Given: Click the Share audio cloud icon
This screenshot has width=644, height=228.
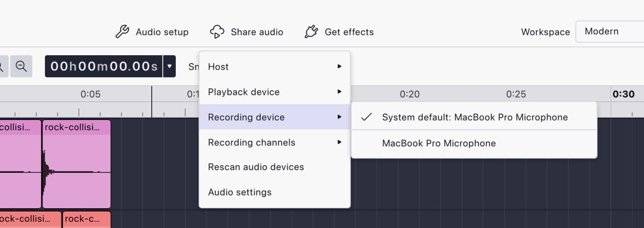Looking at the screenshot, I should pos(217,31).
